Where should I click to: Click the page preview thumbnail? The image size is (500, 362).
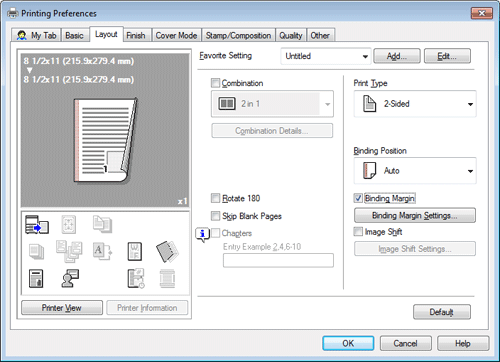click(106, 140)
